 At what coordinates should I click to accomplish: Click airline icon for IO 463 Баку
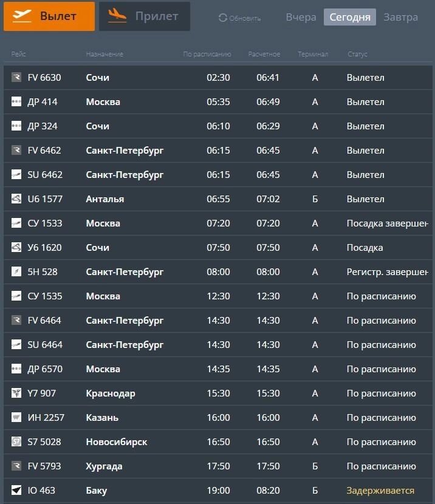click(16, 491)
